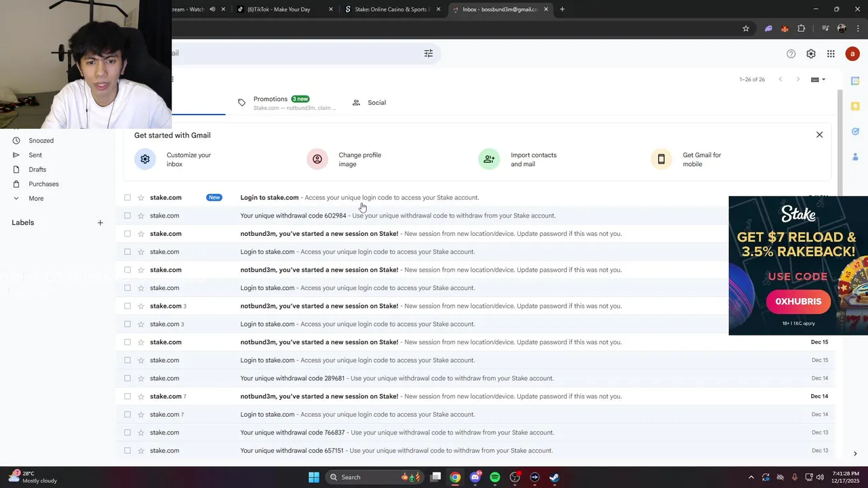This screenshot has width=868, height=488.
Task: Switch to the Social tab
Action: (370, 102)
